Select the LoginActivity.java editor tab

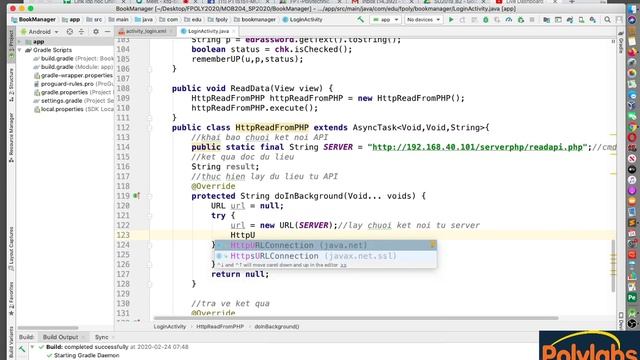tap(207, 31)
